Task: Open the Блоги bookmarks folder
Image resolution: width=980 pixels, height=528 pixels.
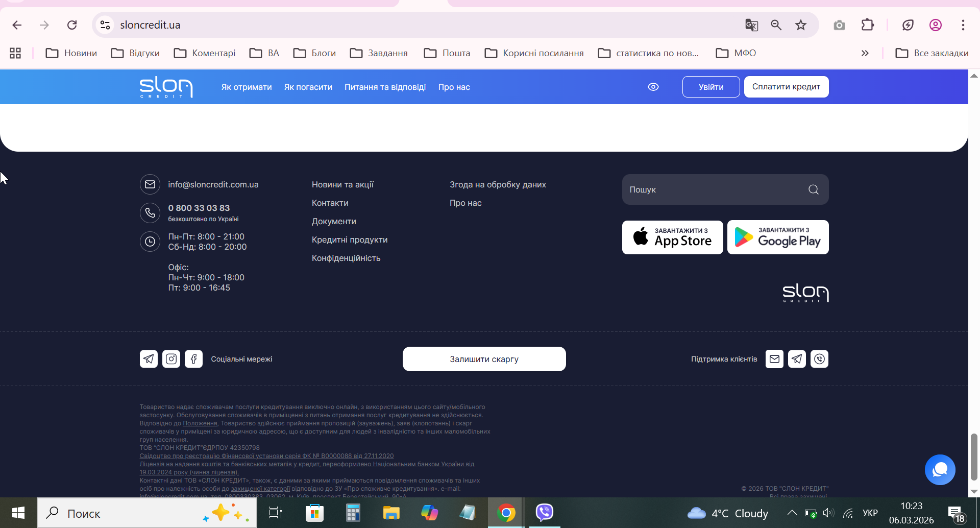Action: pos(314,53)
